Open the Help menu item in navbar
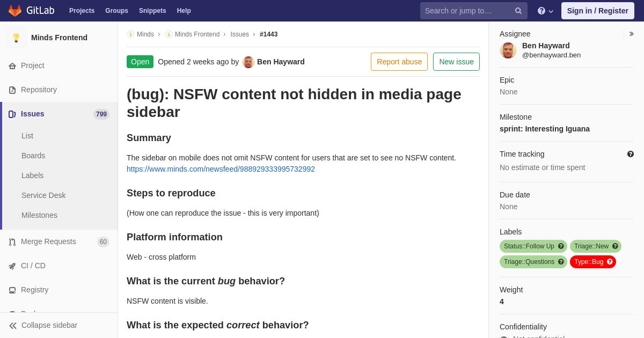Viewport: 644px width, 338px height. click(184, 11)
